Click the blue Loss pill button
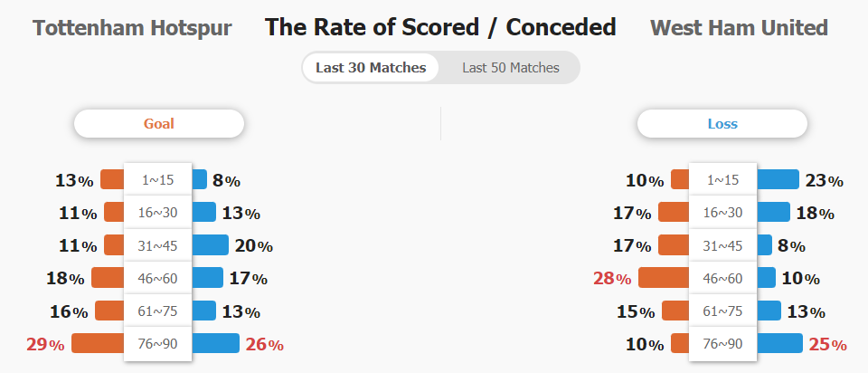 (722, 124)
